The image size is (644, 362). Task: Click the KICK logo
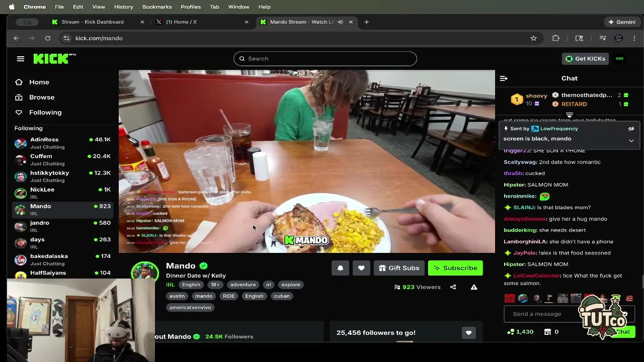54,58
